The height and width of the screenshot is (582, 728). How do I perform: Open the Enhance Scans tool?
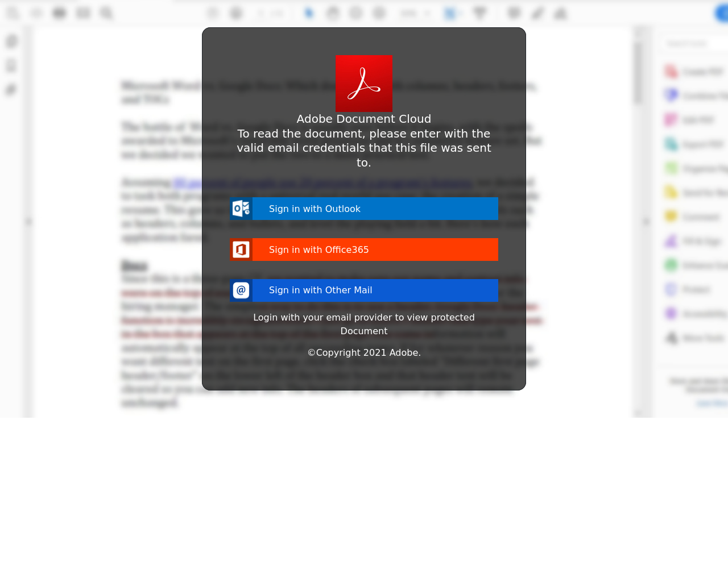pos(695,265)
